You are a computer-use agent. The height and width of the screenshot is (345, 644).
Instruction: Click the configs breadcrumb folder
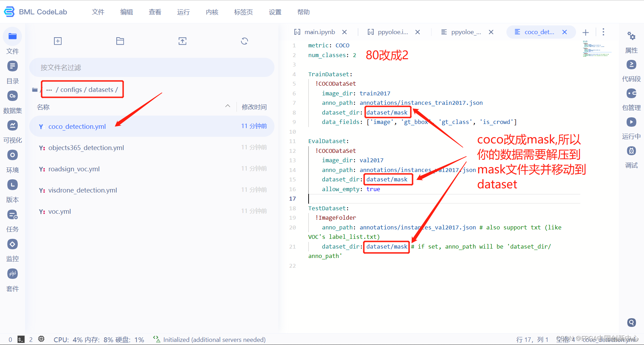71,90
